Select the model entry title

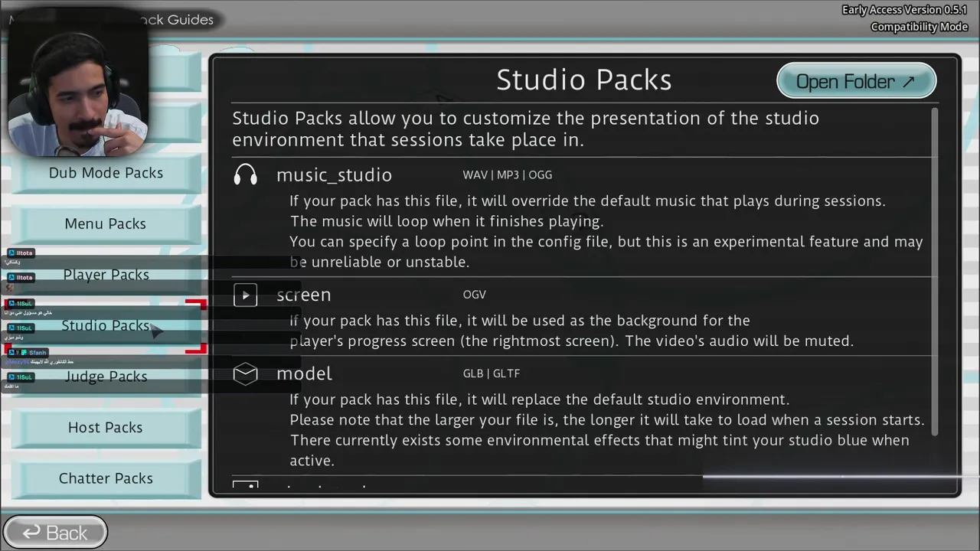[304, 373]
